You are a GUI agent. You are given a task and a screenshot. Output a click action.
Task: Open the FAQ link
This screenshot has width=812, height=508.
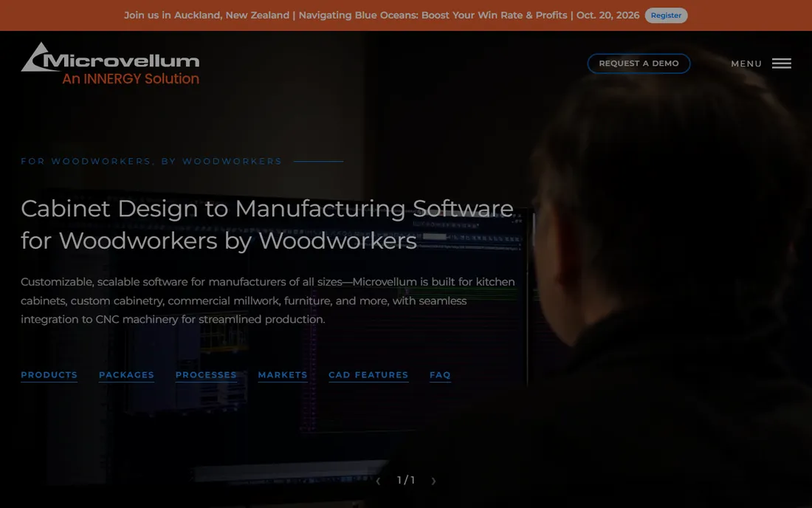pyautogui.click(x=440, y=375)
